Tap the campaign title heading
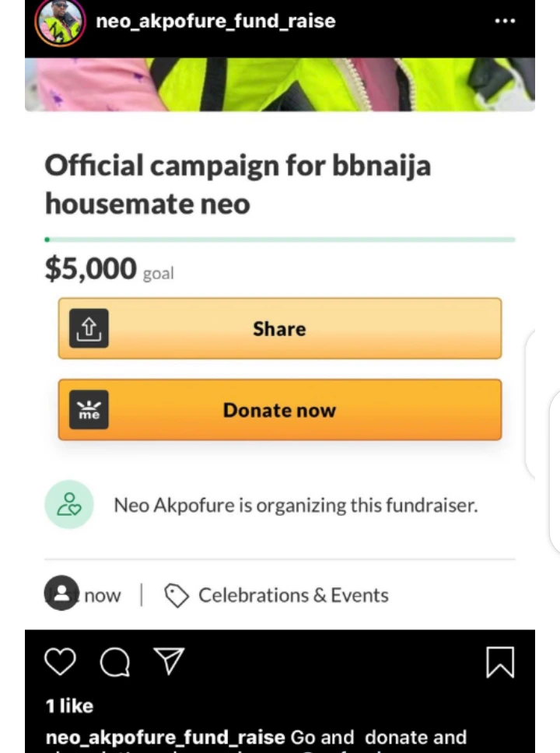The width and height of the screenshot is (560, 753). tap(237, 184)
